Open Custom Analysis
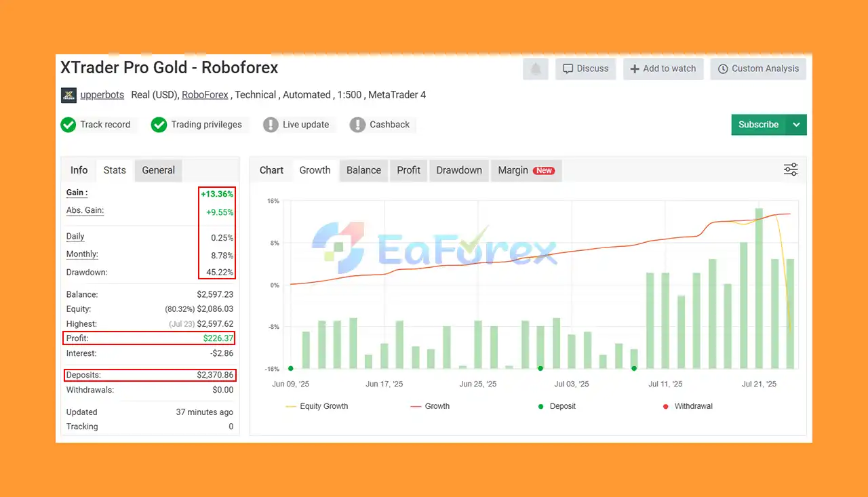Viewport: 868px width, 497px height. pyautogui.click(x=758, y=69)
